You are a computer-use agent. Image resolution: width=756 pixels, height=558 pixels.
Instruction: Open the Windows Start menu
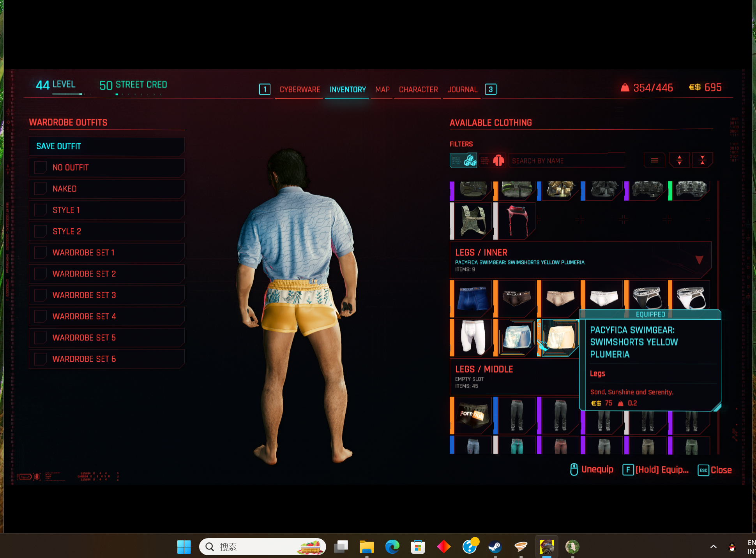tap(184, 547)
